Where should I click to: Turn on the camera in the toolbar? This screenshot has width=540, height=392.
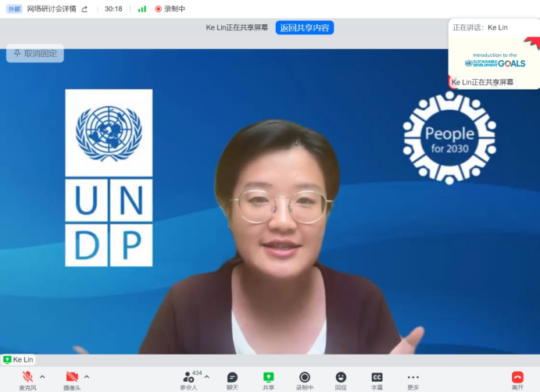tap(72, 380)
